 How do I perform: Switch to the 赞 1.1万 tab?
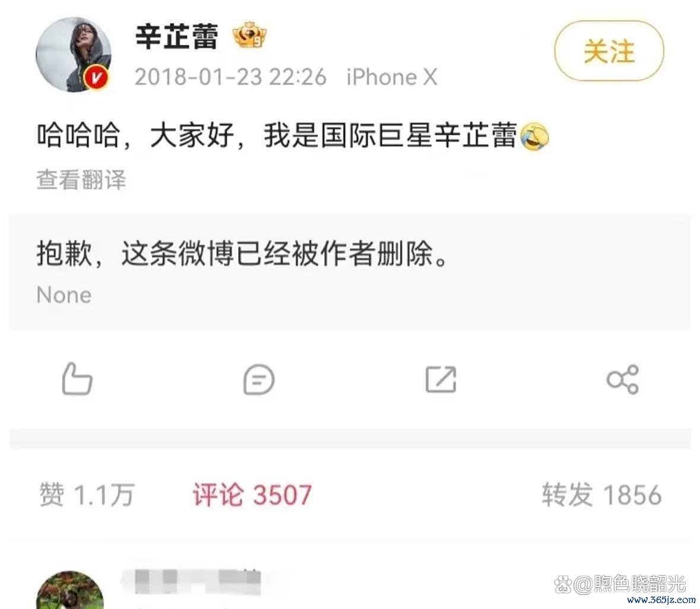(x=87, y=495)
